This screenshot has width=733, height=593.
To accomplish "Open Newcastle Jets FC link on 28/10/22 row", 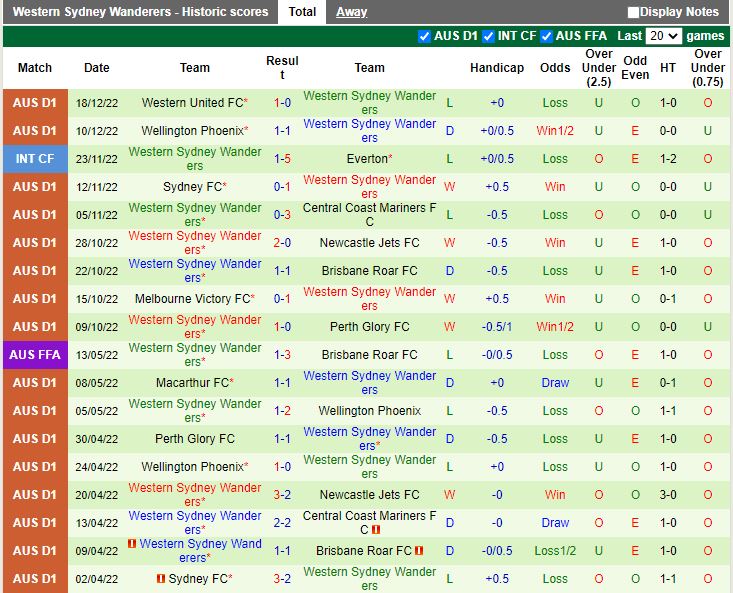I will pyautogui.click(x=369, y=243).
